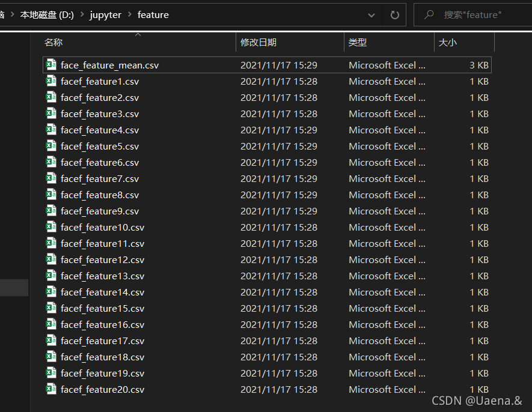Sort files by 名称 column
The image size is (532, 412).
click(x=54, y=43)
